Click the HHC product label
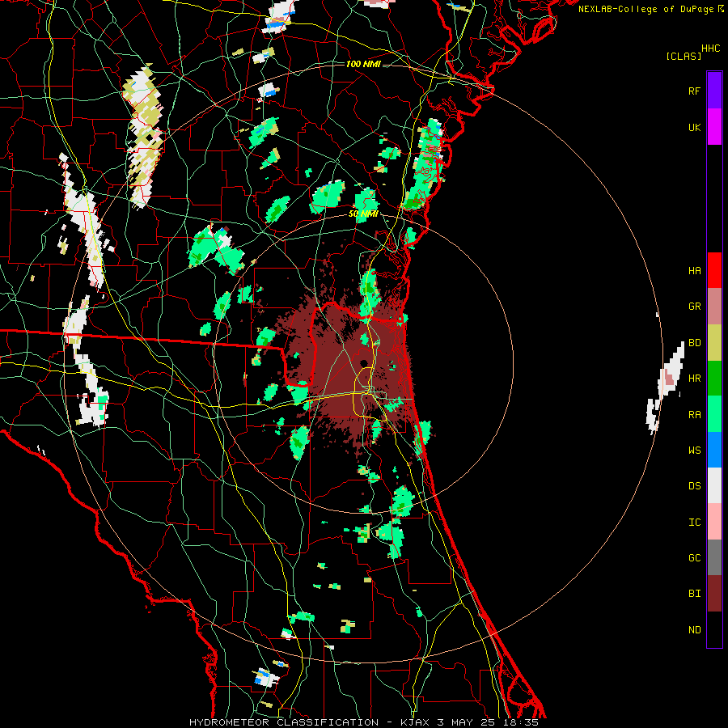The height and width of the screenshot is (728, 728). point(711,48)
